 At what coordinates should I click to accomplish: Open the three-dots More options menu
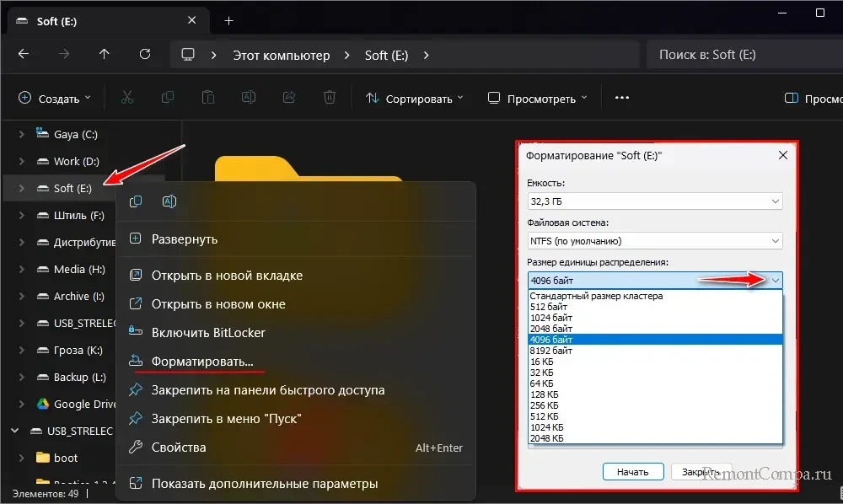(622, 98)
